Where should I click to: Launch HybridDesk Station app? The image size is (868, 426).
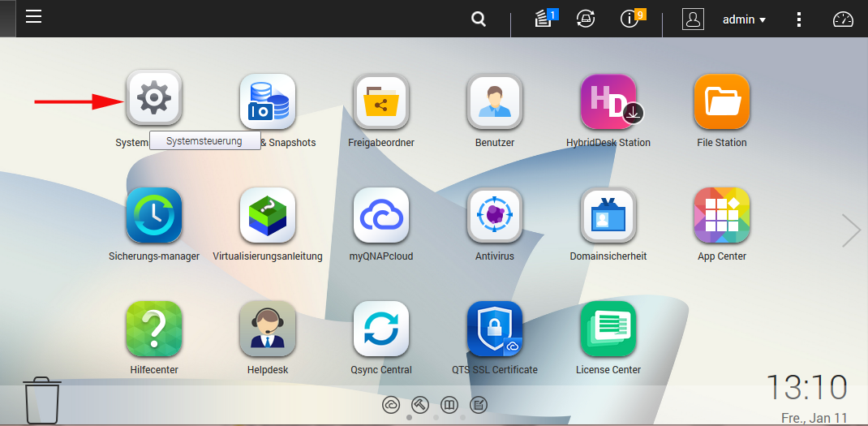tap(608, 101)
